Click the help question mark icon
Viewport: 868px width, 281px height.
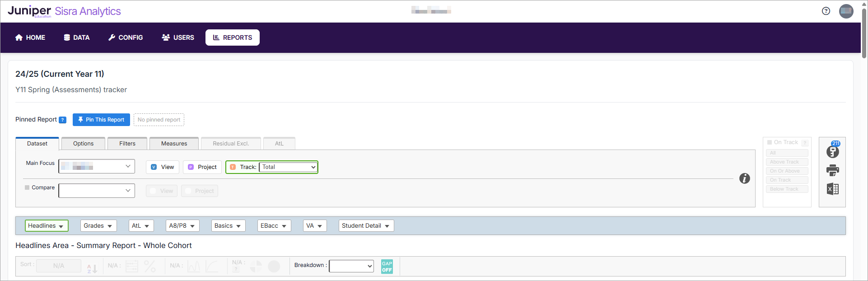826,11
